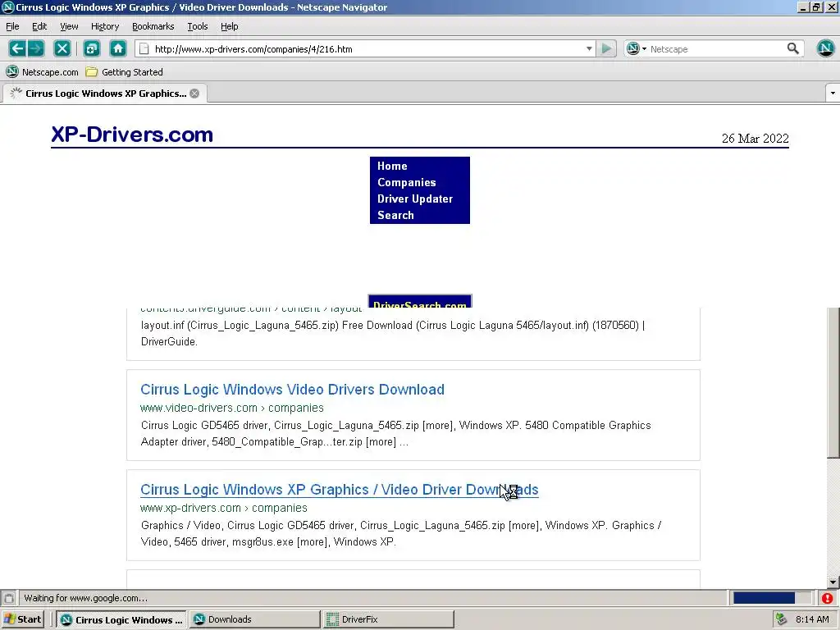
Task: Click the XP-Drivers.com site logo
Action: click(x=132, y=134)
